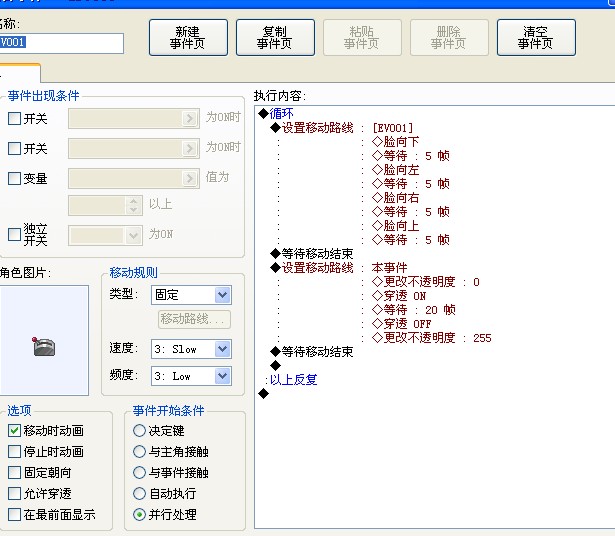
Task: Select the 更改不透明度 : 0 line
Action: [426, 282]
